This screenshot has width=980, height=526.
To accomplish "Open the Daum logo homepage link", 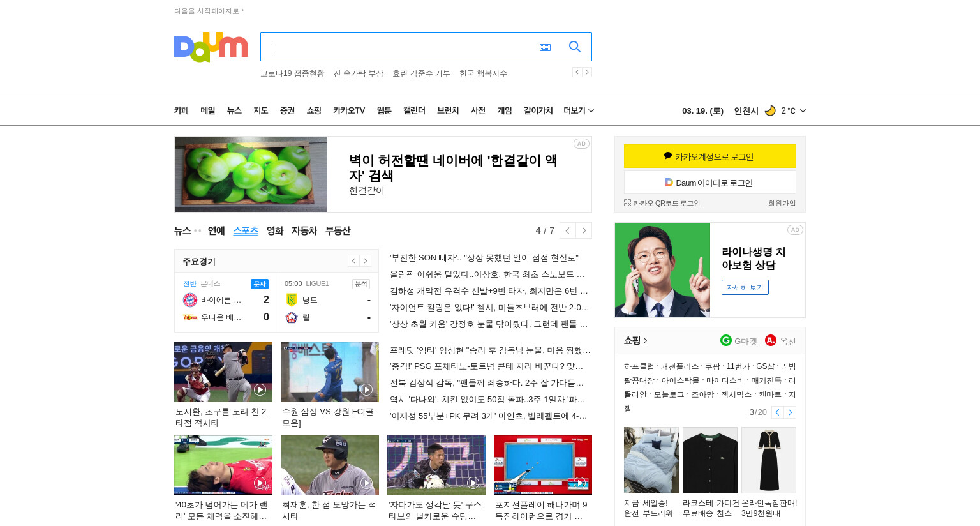I will (x=211, y=47).
